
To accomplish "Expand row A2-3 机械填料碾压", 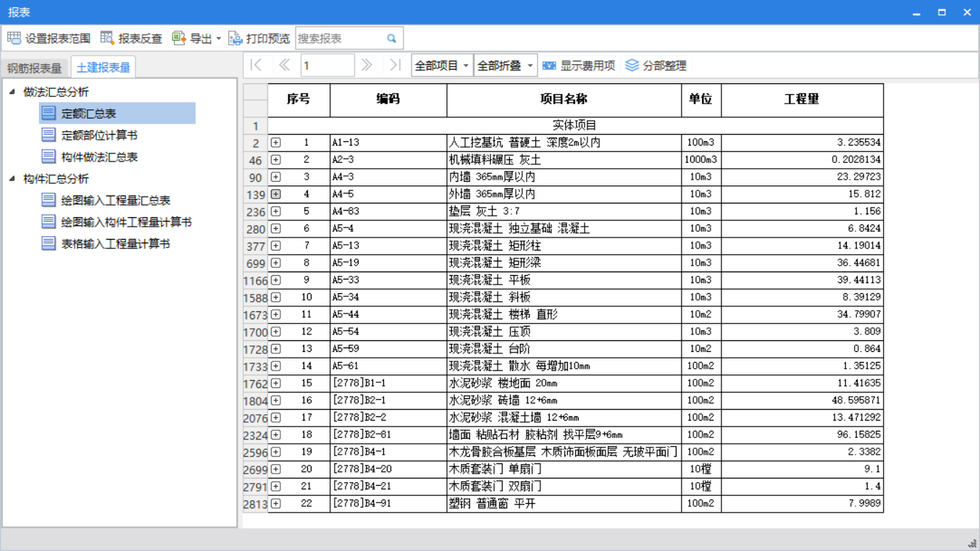I will [276, 160].
